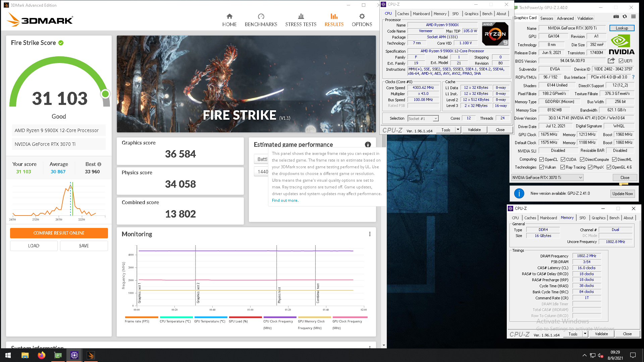Switch to the Caches tab in upper CPU-Z
The height and width of the screenshot is (362, 644).
403,14
